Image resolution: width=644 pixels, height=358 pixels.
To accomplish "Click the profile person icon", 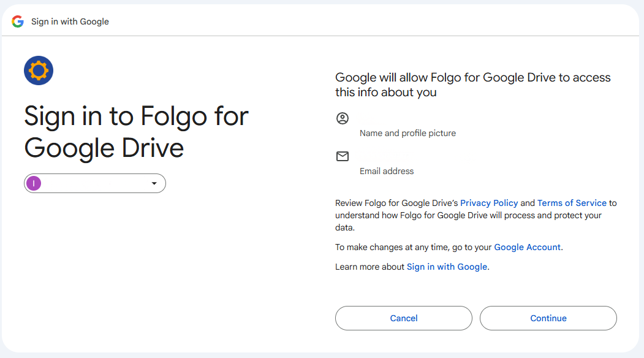I will (x=343, y=118).
